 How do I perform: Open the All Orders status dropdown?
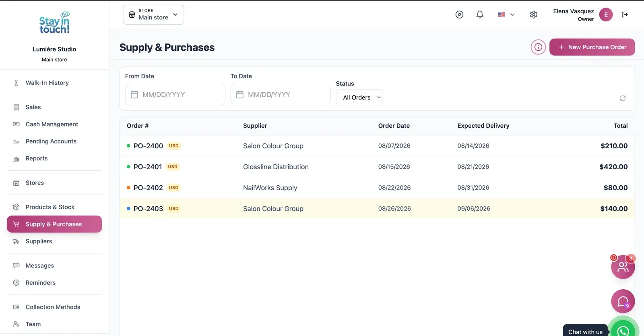tap(359, 97)
